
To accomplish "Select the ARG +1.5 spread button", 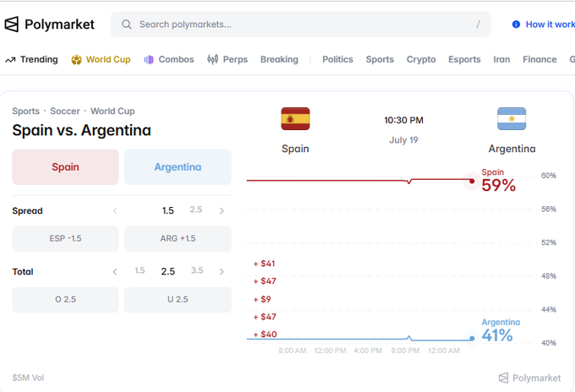I will (178, 238).
